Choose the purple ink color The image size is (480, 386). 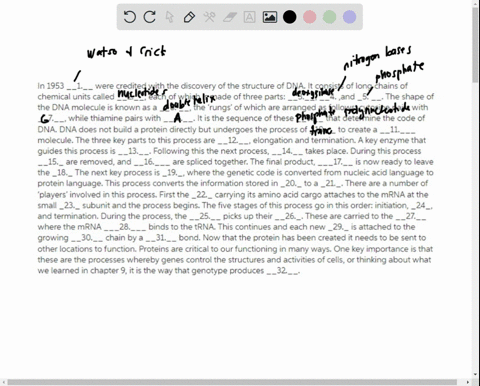[x=350, y=17]
